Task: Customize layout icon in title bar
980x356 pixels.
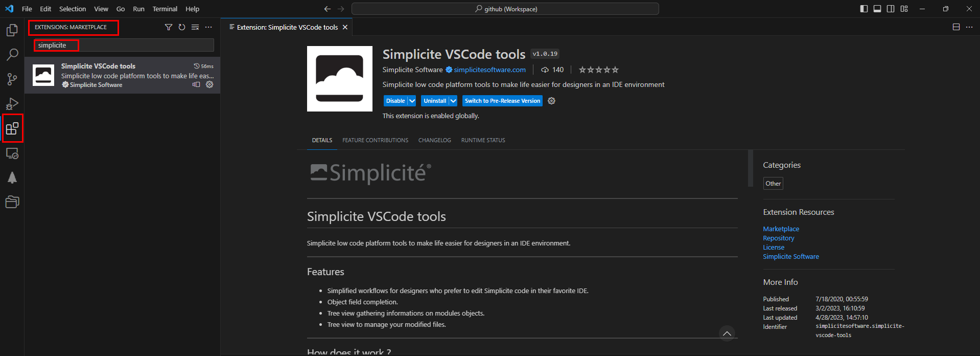Action: click(x=904, y=9)
